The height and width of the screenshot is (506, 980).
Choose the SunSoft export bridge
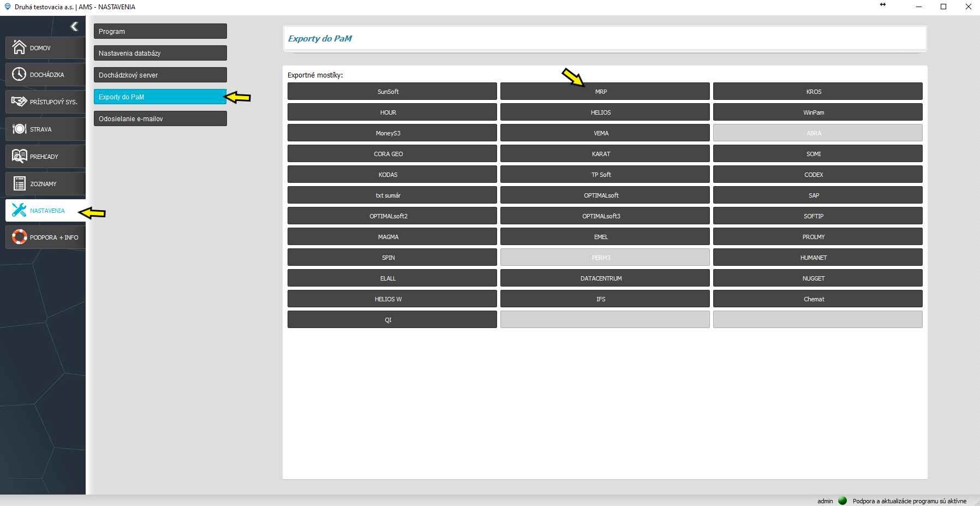[392, 91]
